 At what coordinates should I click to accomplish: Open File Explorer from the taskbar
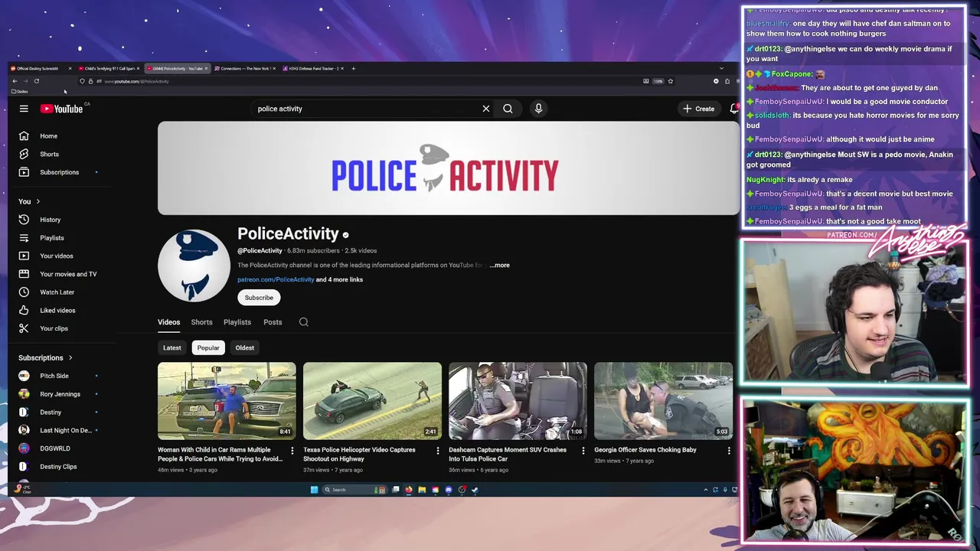[x=422, y=490]
